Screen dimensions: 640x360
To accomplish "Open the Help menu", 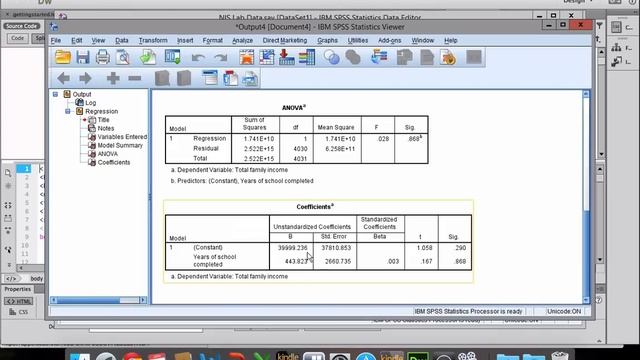I will pos(451,40).
